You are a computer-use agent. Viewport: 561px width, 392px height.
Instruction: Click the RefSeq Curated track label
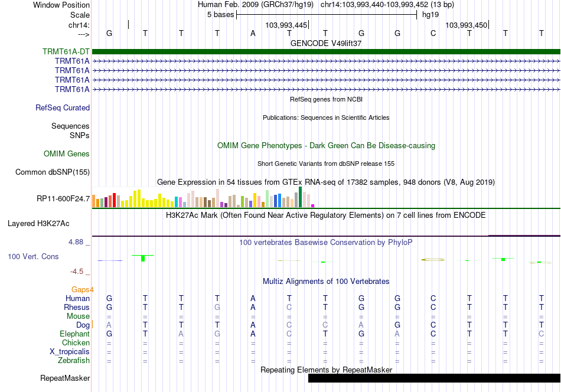pyautogui.click(x=63, y=107)
